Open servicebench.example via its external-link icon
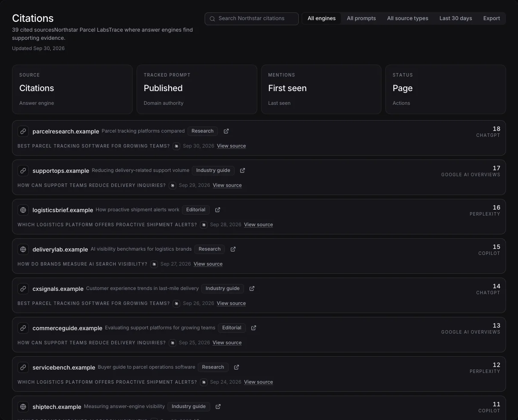 pos(237,367)
